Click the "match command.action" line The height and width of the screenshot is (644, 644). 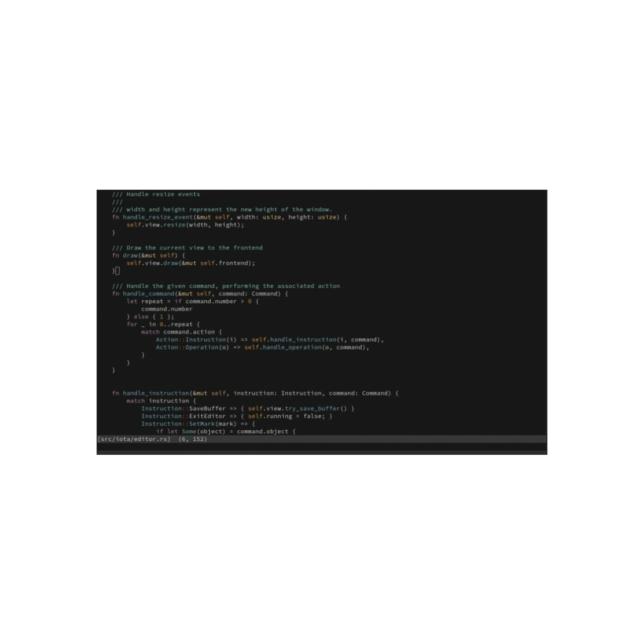(x=181, y=332)
